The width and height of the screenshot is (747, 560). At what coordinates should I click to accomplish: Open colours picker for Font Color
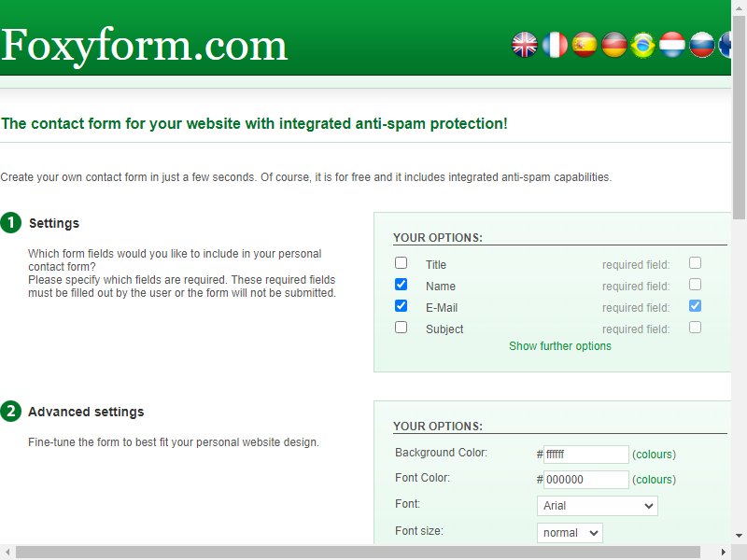pos(655,480)
